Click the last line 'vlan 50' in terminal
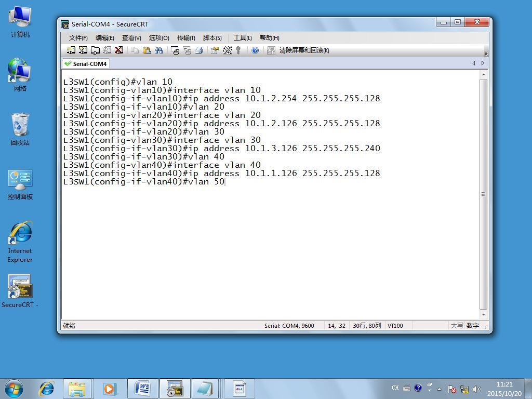The image size is (532, 399). [x=144, y=181]
